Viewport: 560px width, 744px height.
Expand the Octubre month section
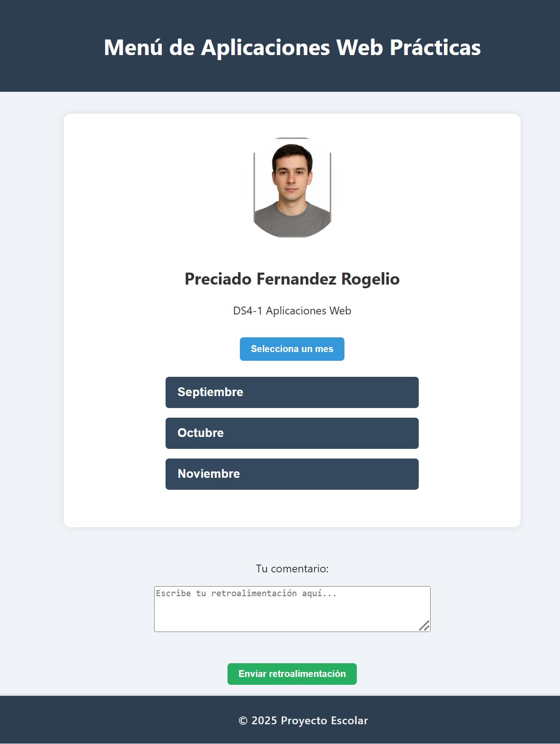292,433
